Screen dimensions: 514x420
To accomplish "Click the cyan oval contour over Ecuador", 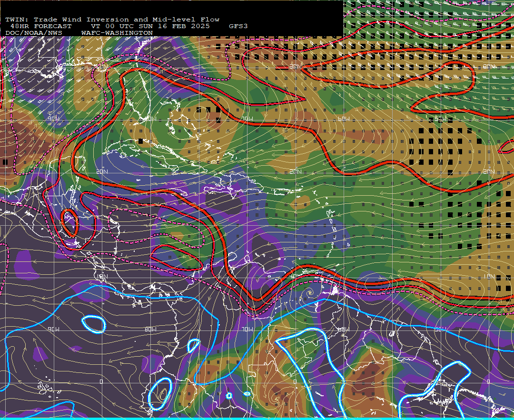I will [159, 394].
